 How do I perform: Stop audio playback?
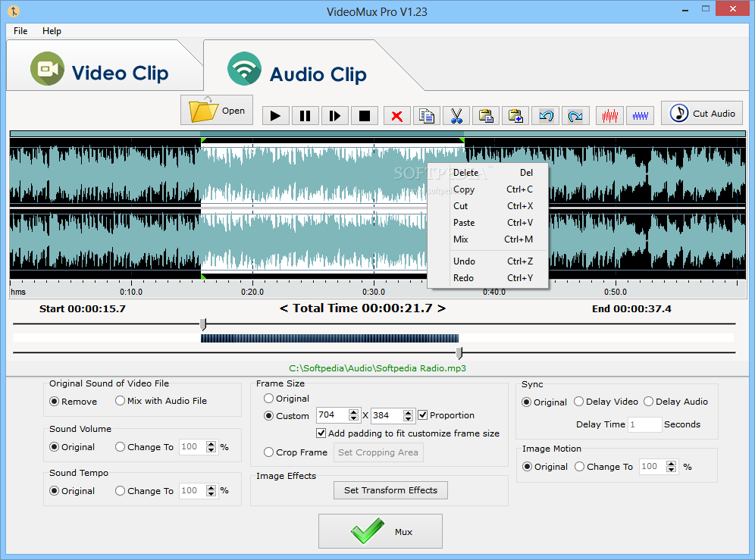(x=365, y=116)
